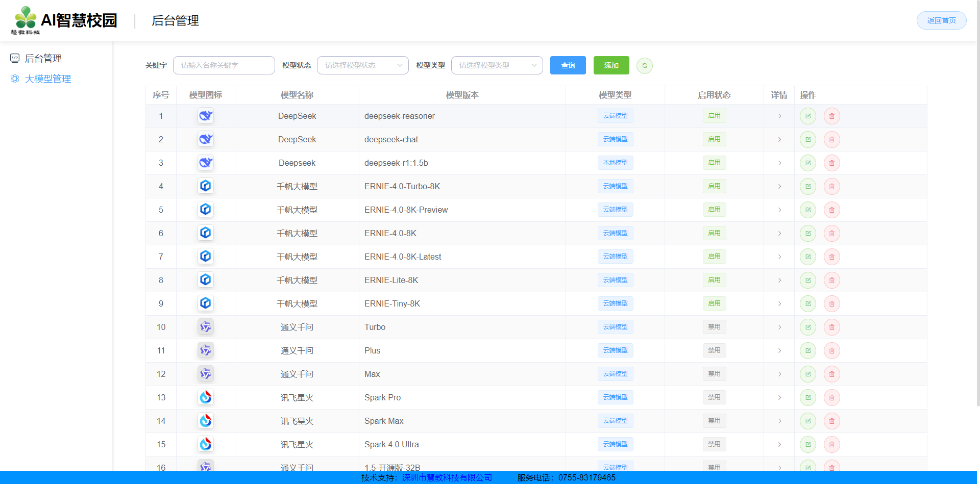980x484 pixels.
Task: Click 禁用 status of Max model
Action: 714,374
